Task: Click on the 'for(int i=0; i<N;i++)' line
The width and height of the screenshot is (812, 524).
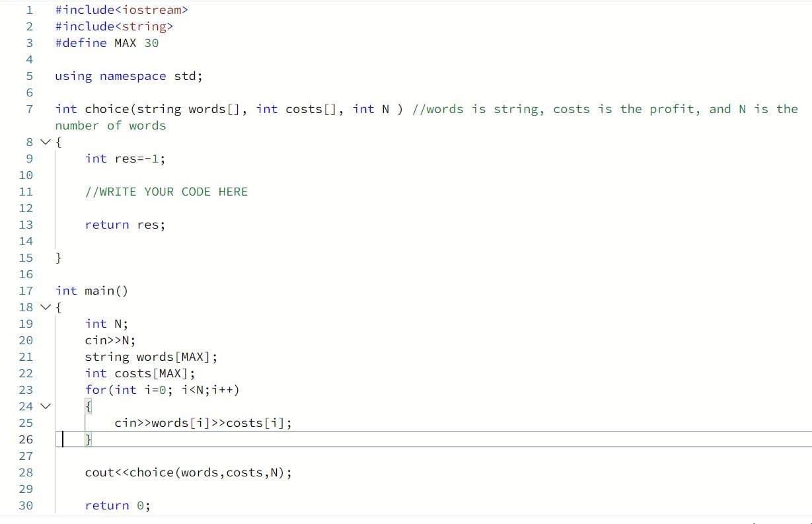Action: tap(162, 390)
